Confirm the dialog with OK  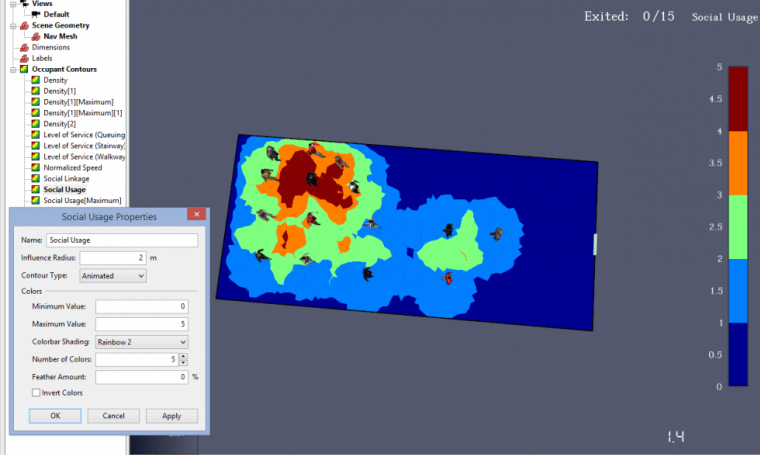click(x=55, y=416)
